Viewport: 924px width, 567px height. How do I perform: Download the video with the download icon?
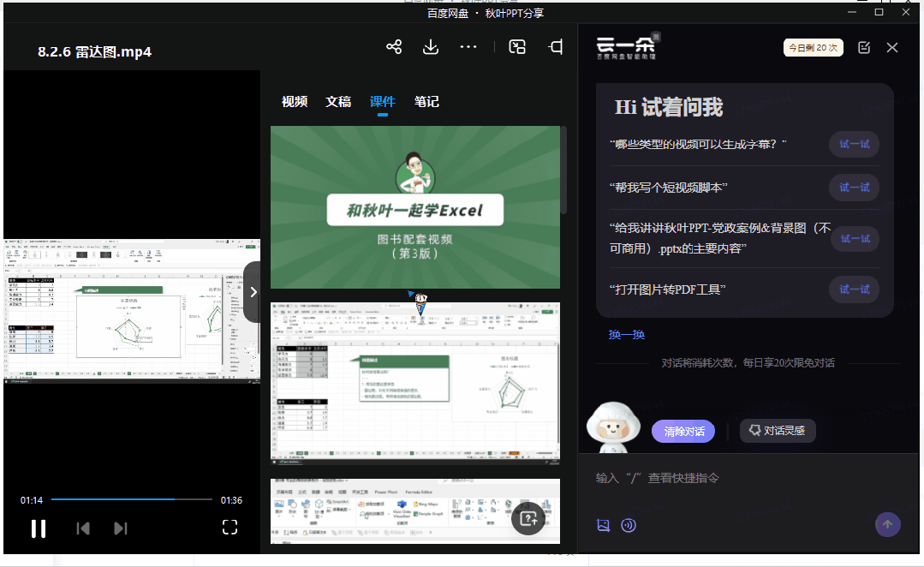431,47
